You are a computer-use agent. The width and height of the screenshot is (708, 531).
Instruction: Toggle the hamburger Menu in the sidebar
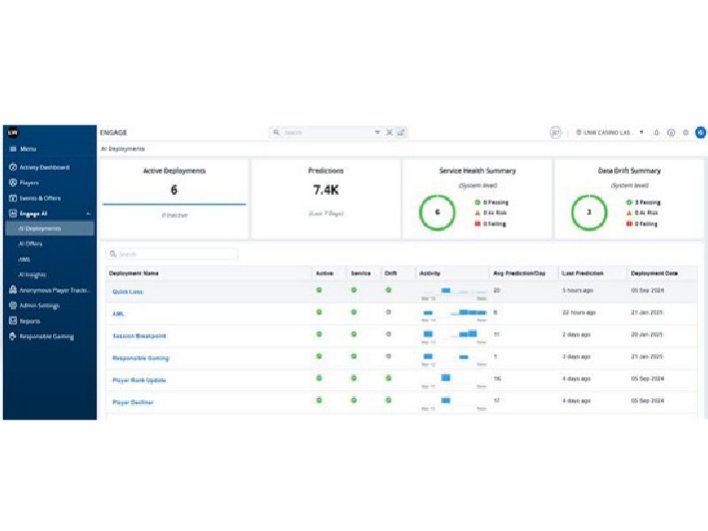pos(13,149)
